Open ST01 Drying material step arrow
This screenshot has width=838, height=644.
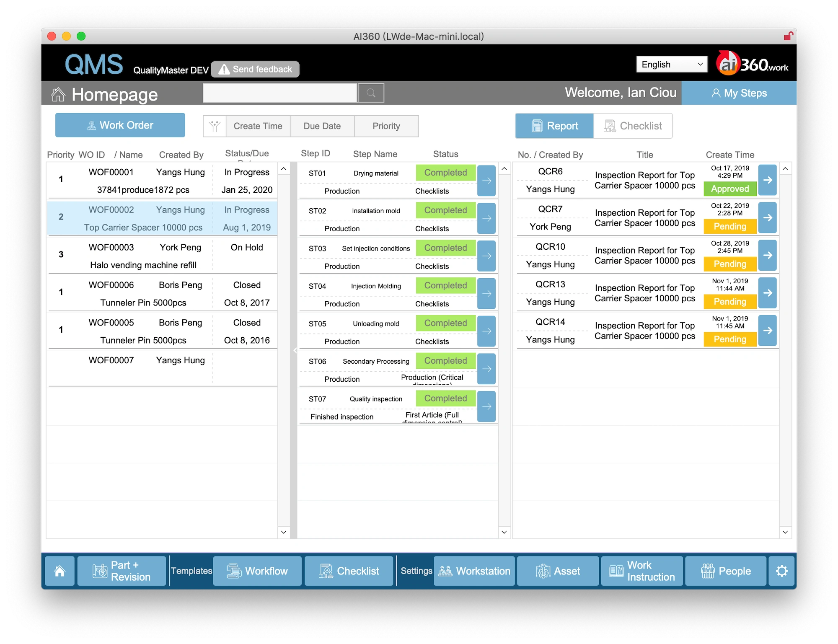pos(486,181)
